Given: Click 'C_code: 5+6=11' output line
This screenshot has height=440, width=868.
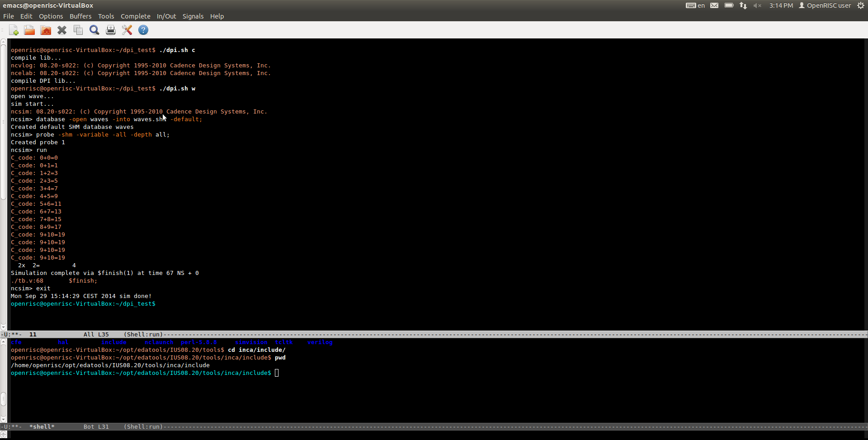Looking at the screenshot, I should pos(36,204).
